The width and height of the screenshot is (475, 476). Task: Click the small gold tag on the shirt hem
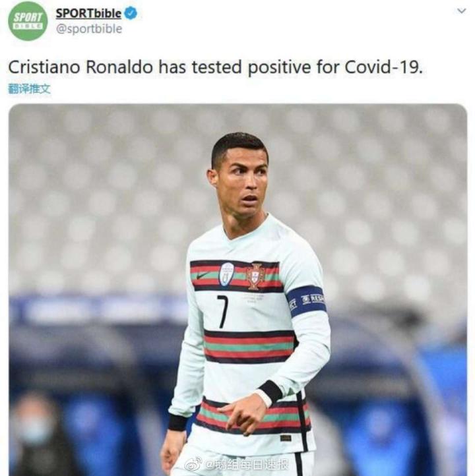tap(286, 438)
